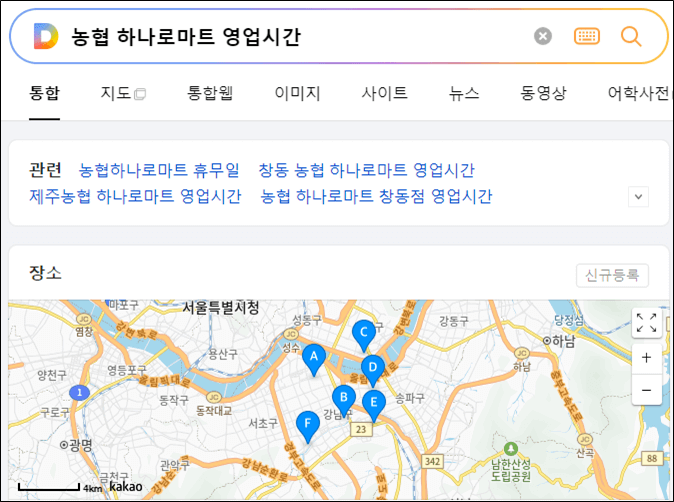The height and width of the screenshot is (502, 674).
Task: Click the search field text 농협 하나로마트 영업시간
Action: point(186,37)
